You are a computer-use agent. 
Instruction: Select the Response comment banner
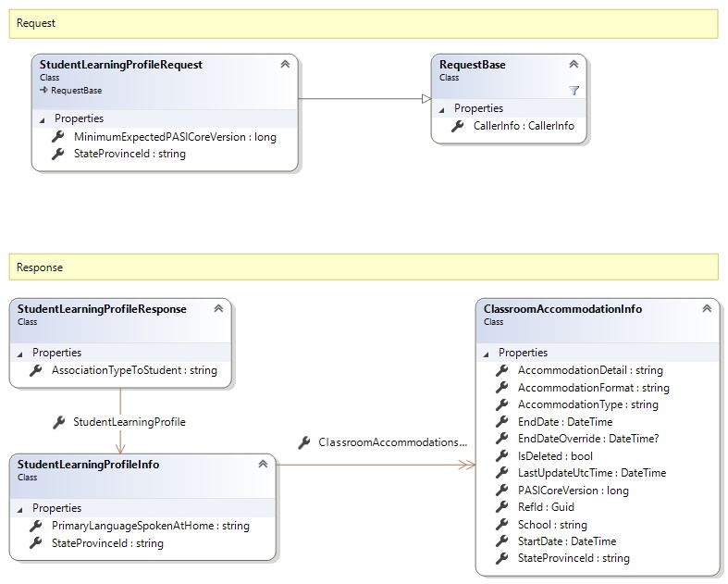pyautogui.click(x=363, y=267)
